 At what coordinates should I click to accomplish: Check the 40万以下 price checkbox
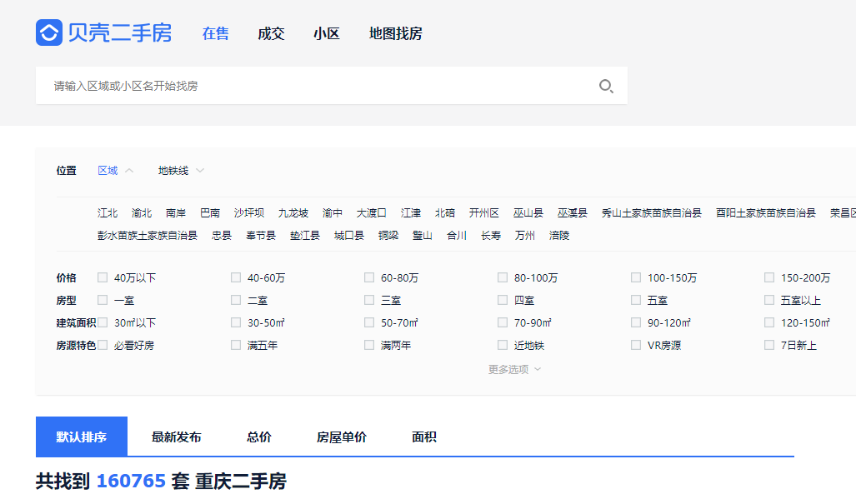103,277
